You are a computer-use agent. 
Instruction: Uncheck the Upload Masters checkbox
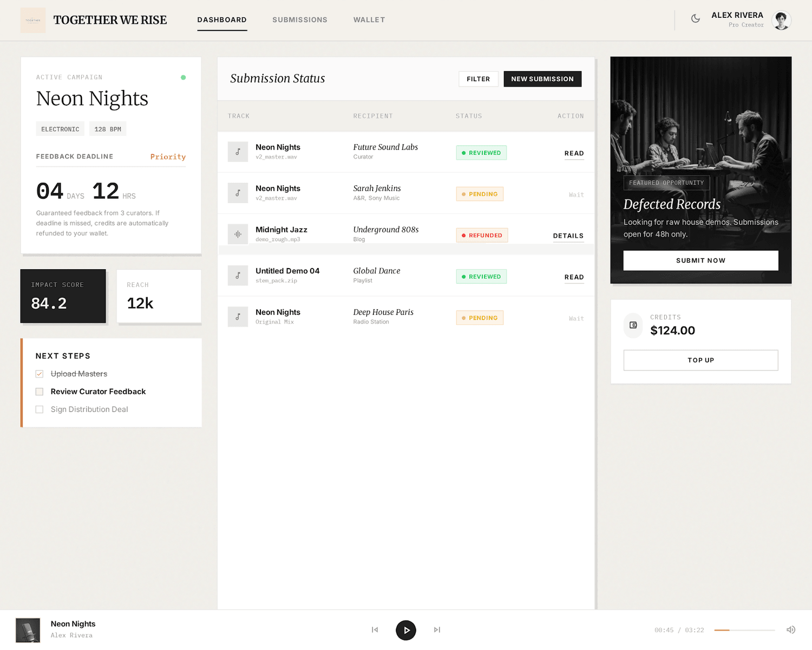40,374
